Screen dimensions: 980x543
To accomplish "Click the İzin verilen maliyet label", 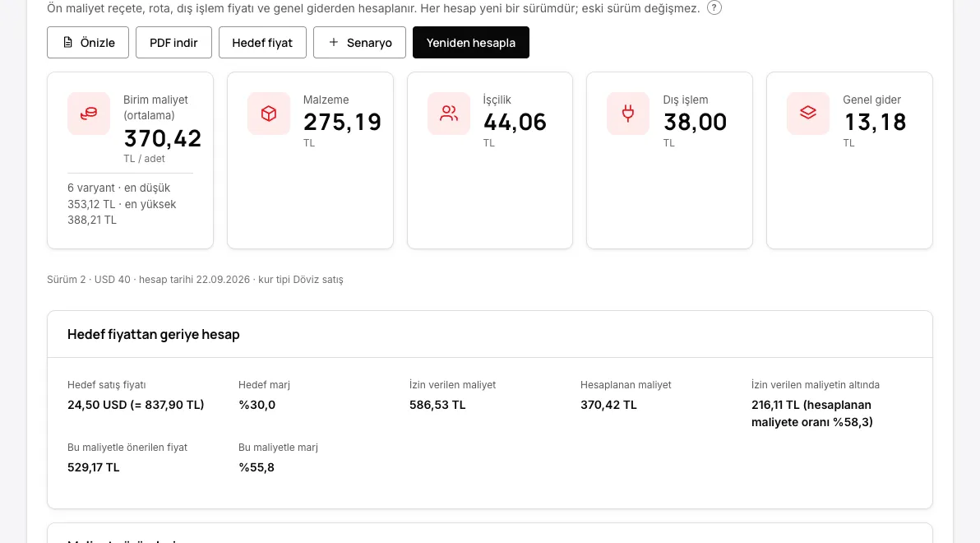I will click(x=452, y=385).
